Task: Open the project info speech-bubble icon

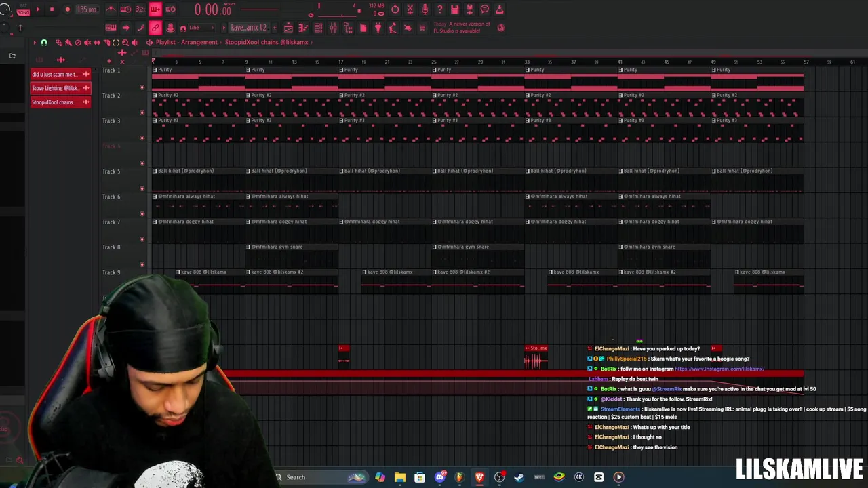Action: [x=484, y=9]
